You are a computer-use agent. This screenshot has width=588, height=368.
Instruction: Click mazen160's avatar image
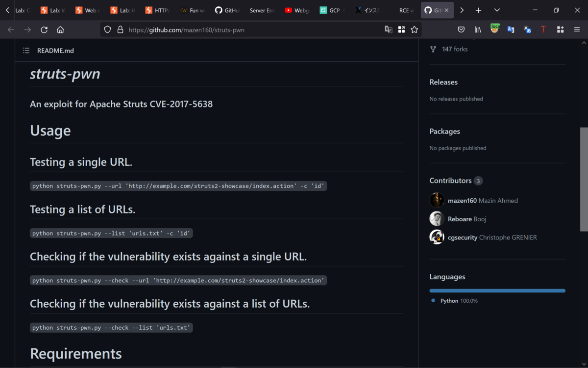click(x=437, y=200)
